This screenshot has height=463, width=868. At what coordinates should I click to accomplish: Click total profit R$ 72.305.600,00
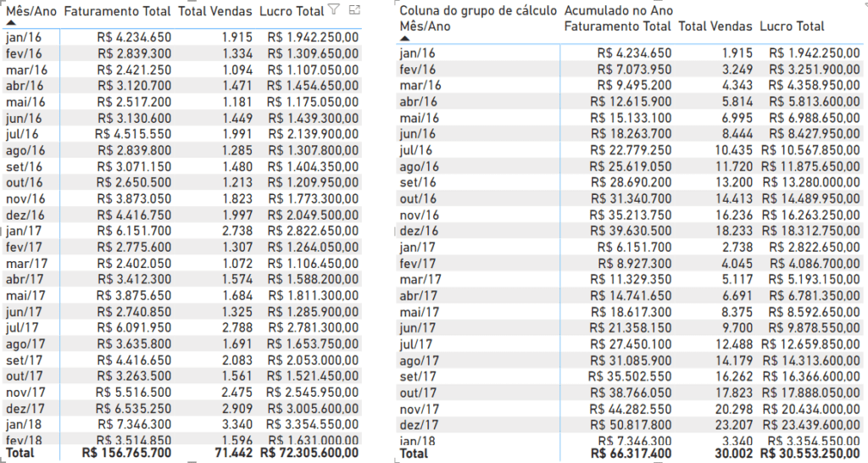coord(309,453)
